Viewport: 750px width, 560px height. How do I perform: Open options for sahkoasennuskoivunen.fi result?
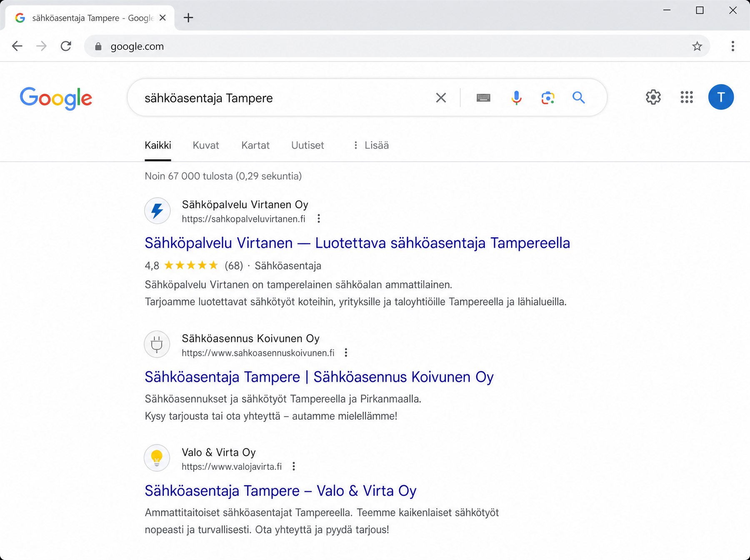tap(346, 353)
